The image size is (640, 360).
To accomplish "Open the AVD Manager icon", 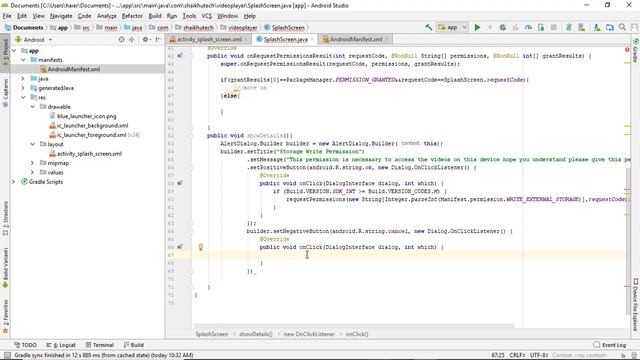I will coord(582,27).
